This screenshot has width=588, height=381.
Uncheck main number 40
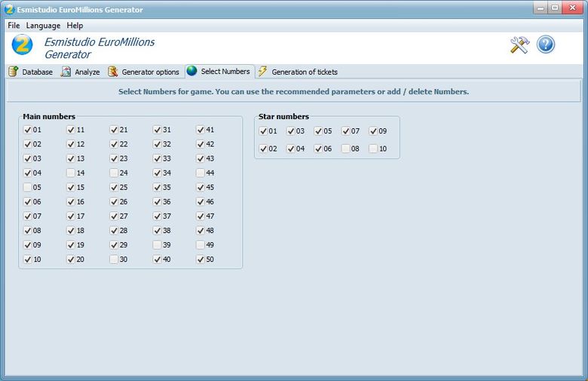[157, 260]
